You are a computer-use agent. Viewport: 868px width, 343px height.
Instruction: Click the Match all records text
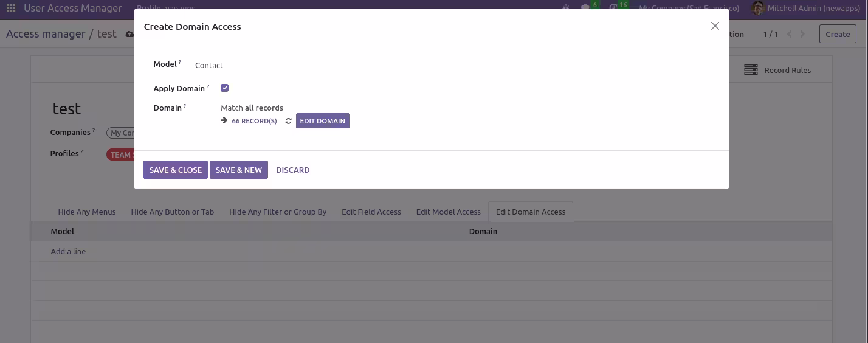pyautogui.click(x=252, y=108)
